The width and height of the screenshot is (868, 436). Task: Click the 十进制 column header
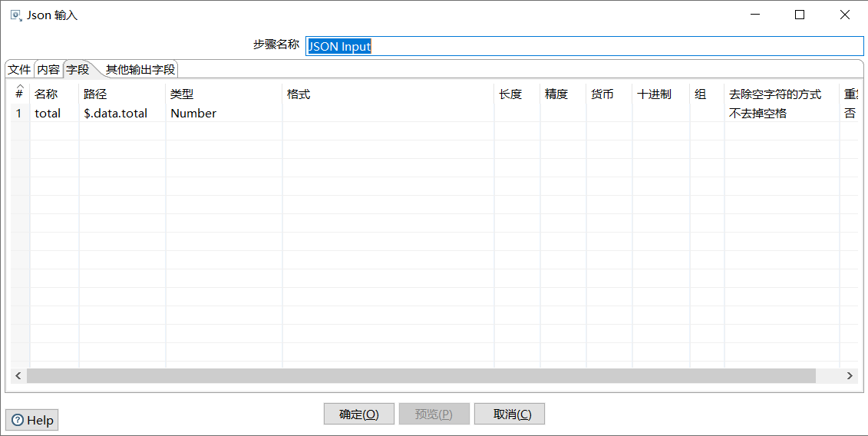click(661, 94)
